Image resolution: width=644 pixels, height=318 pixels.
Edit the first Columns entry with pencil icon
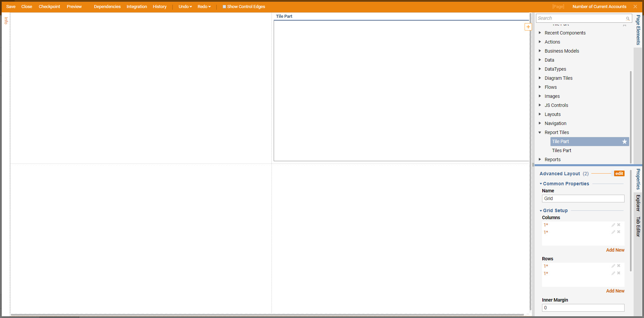coord(613,225)
